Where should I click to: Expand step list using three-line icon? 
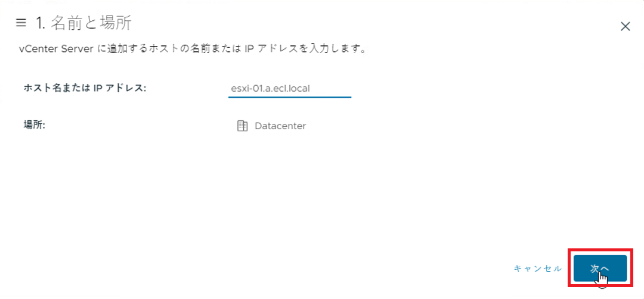21,23
